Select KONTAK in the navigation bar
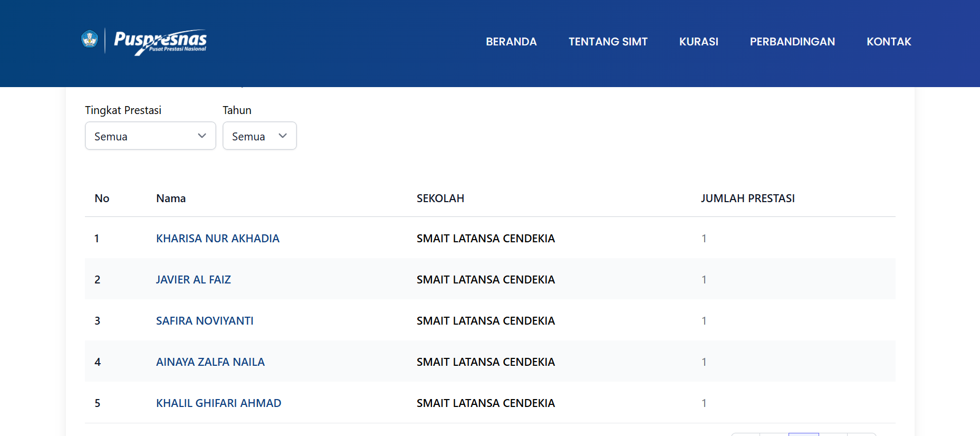The height and width of the screenshot is (436, 980). (x=888, y=42)
